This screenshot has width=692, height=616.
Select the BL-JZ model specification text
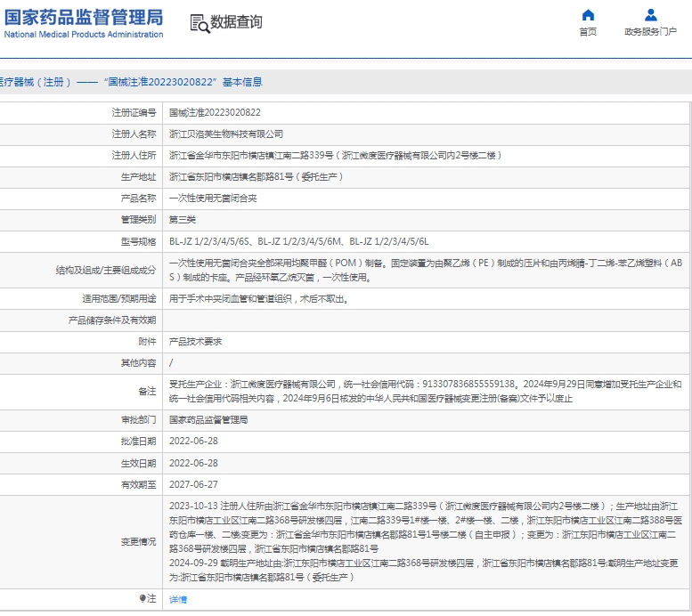298,242
